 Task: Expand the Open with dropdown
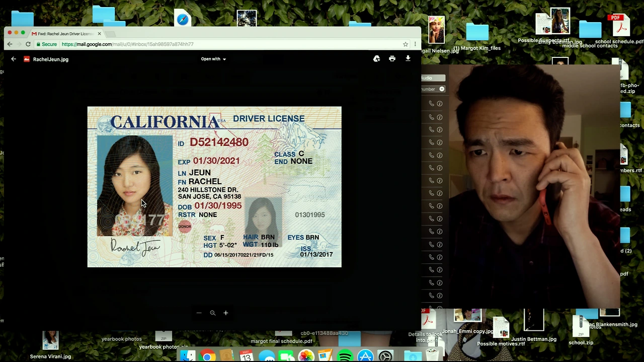pos(213,59)
